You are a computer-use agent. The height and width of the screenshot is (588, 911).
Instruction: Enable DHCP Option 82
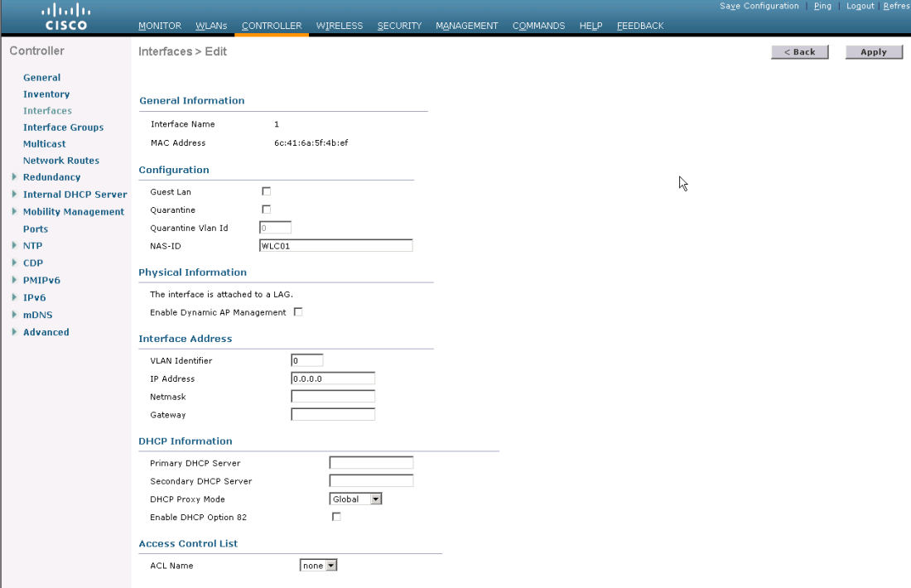tap(336, 516)
